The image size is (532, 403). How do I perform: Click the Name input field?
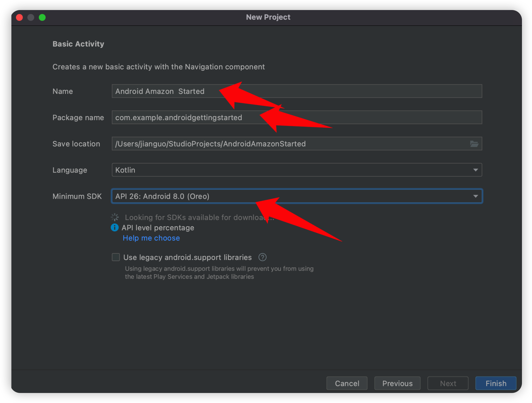297,91
